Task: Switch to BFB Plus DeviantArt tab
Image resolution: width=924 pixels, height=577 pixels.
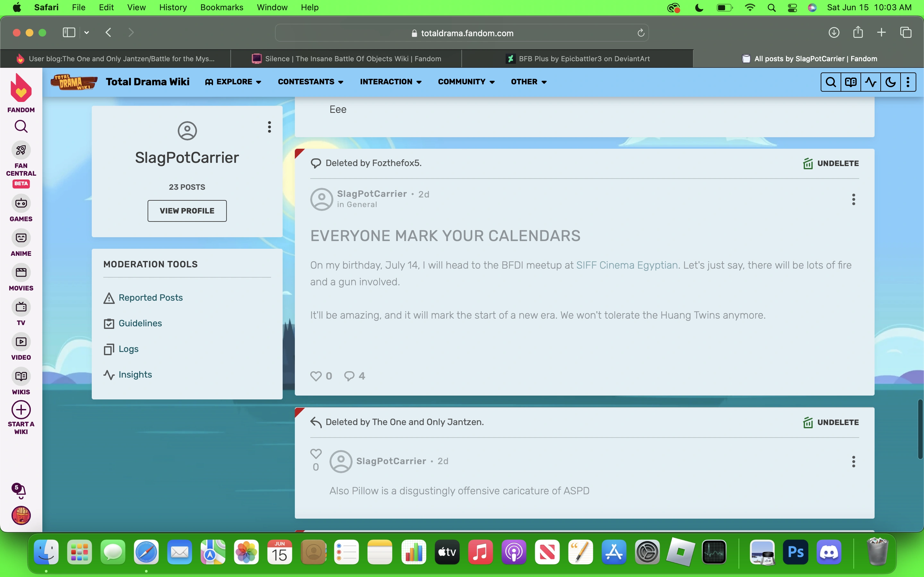Action: pyautogui.click(x=577, y=59)
